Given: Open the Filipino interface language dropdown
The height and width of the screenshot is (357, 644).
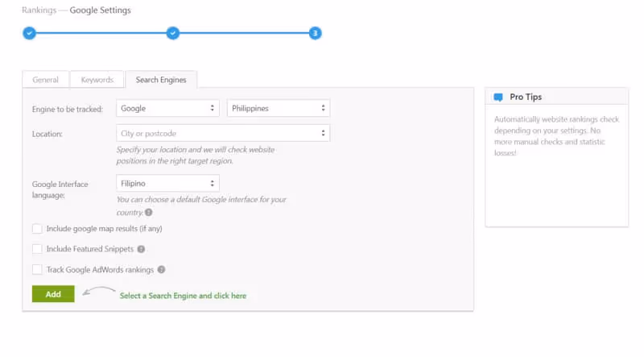Looking at the screenshot, I should tap(167, 183).
